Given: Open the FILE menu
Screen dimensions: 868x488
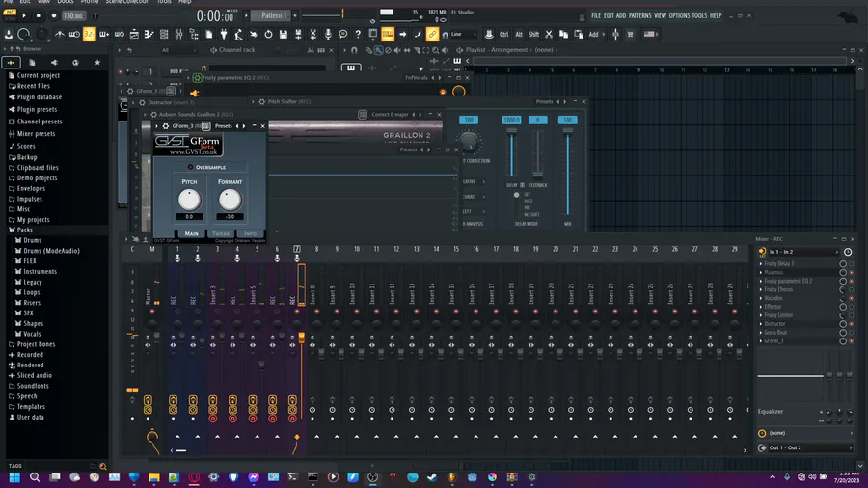Looking at the screenshot, I should coord(596,15).
